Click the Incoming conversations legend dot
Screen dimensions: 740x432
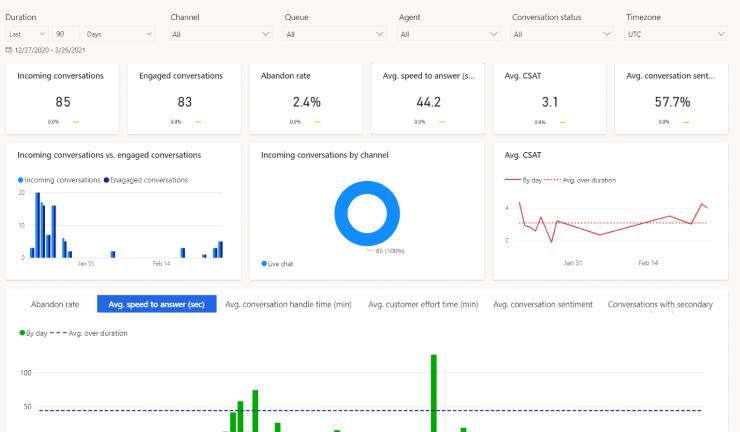[x=20, y=180]
